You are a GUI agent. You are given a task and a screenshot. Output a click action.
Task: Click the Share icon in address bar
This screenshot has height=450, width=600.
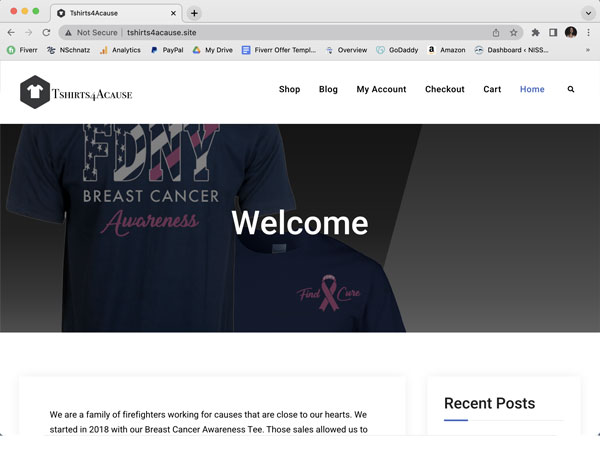coord(496,32)
